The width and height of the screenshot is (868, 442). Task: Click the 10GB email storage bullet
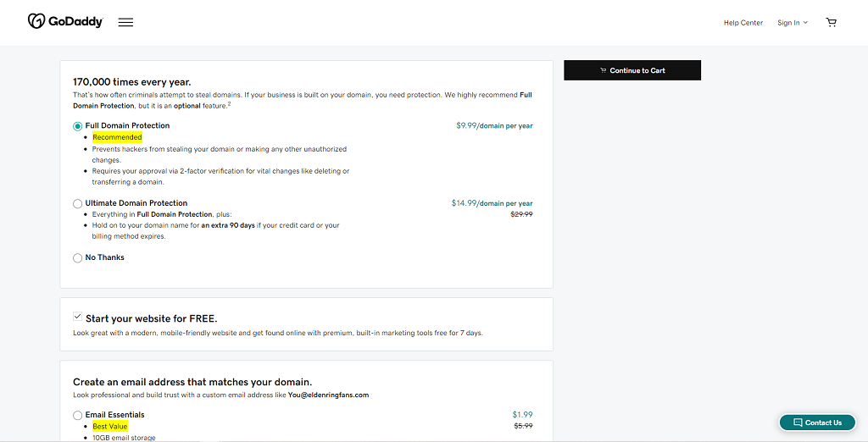pyautogui.click(x=124, y=438)
